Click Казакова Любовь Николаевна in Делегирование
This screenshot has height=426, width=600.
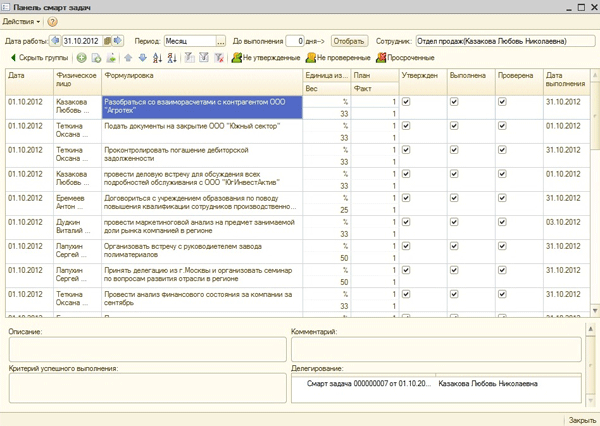pos(488,384)
